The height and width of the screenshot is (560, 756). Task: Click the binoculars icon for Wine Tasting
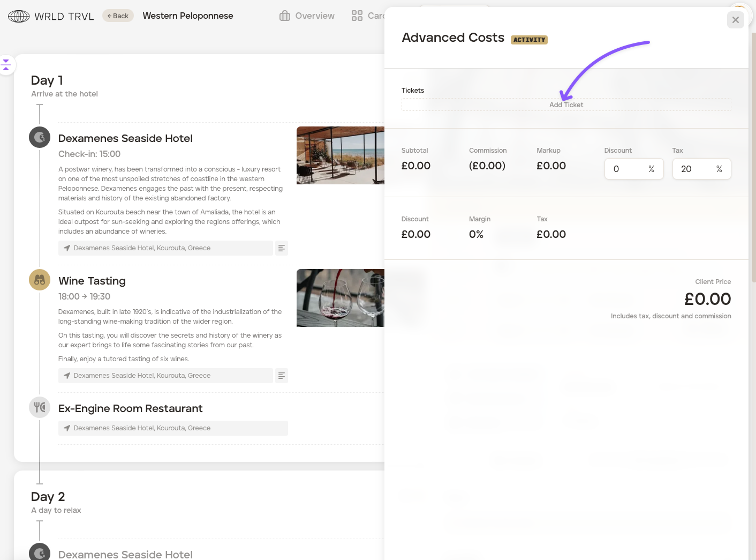pos(40,280)
